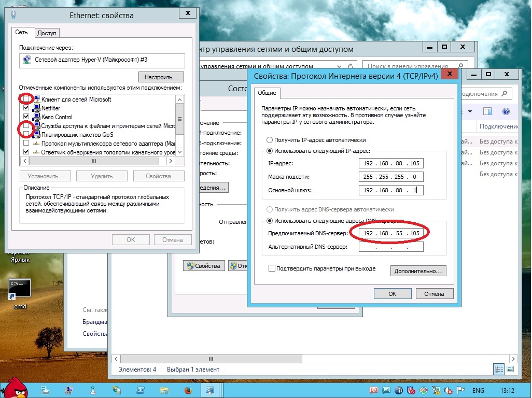Screen dimensions: 532x398
Task: Enable Клиент для сетей Microsoft checkbox
Action: pyautogui.click(x=26, y=99)
